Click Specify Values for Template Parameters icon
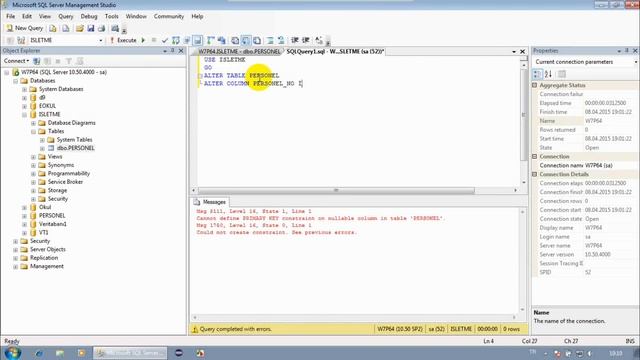This screenshot has width=640, height=360. point(319,40)
